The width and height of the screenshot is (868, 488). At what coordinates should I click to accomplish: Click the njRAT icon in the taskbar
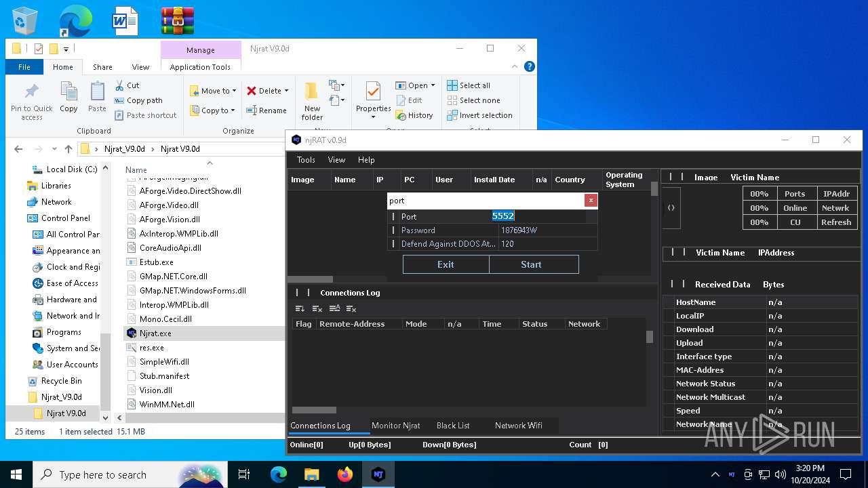(378, 474)
